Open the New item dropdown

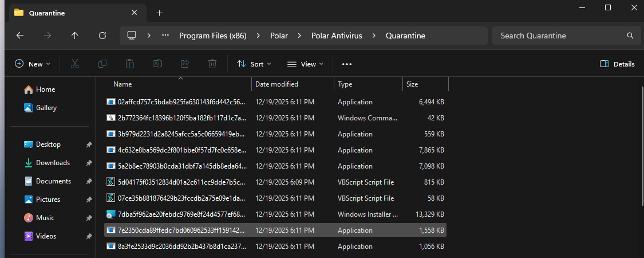pos(33,64)
